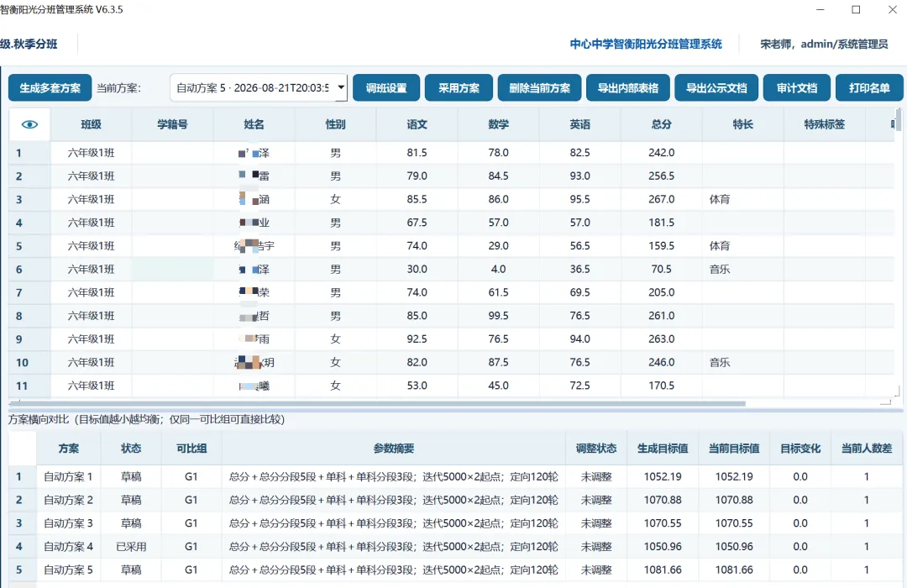Click the 生成目标值 column header

pos(663,449)
